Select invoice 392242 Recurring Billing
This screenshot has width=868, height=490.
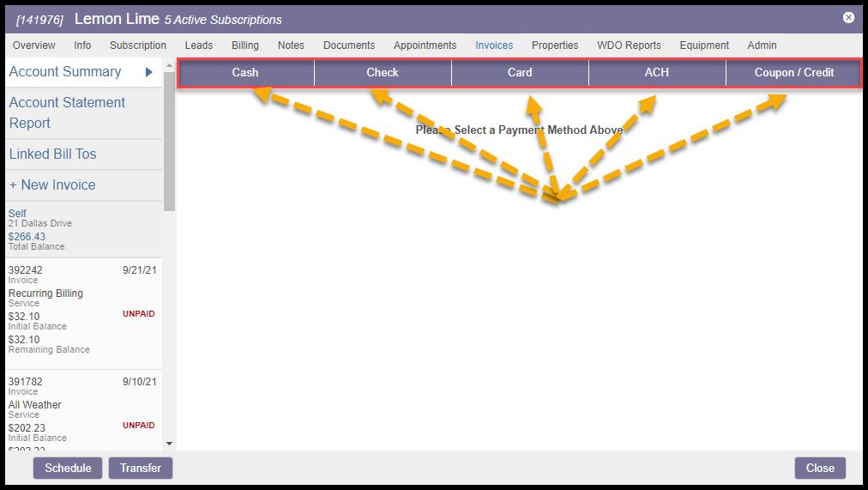(81, 309)
